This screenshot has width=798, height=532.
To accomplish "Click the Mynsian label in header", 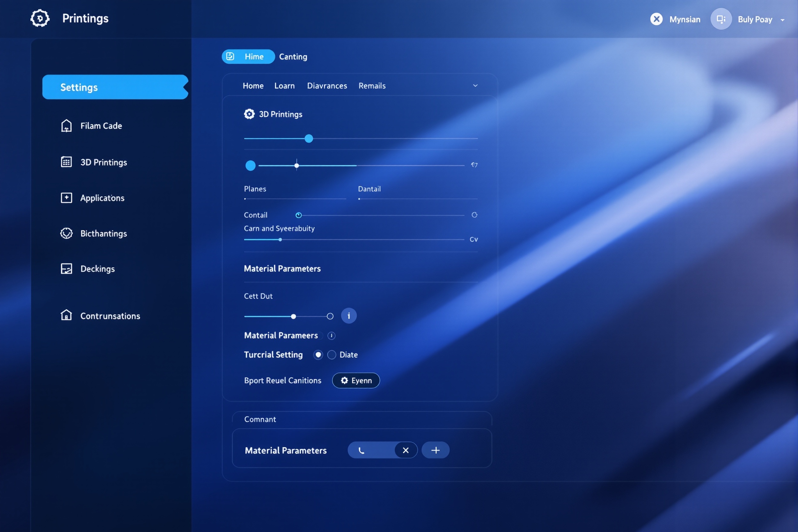I will [x=685, y=19].
